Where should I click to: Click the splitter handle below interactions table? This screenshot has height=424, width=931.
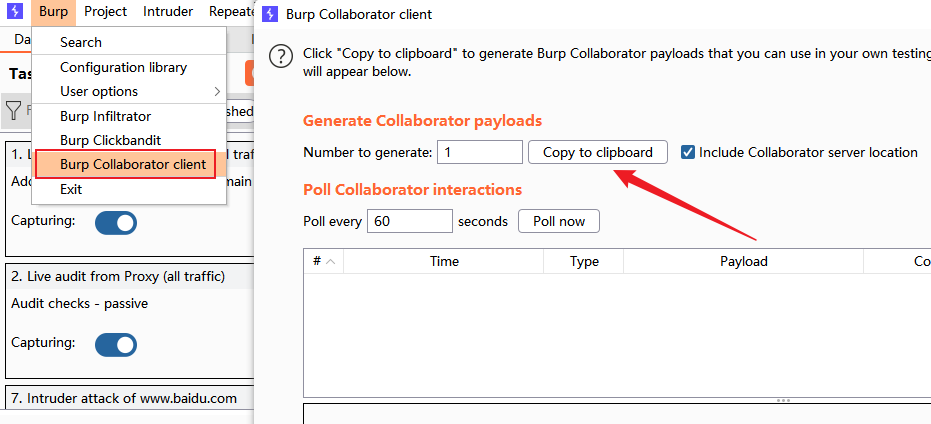pyautogui.click(x=783, y=400)
